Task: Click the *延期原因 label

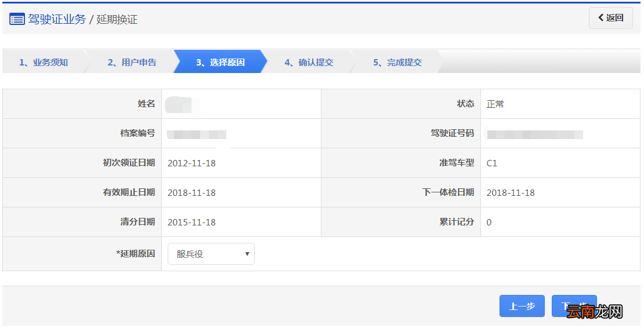Action: tap(136, 254)
